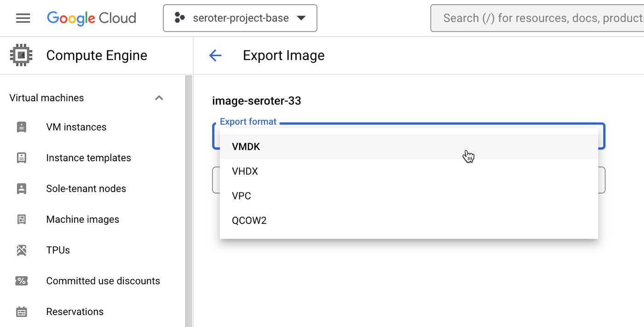Choose the VHDX format option
The image size is (644, 327).
[245, 171]
